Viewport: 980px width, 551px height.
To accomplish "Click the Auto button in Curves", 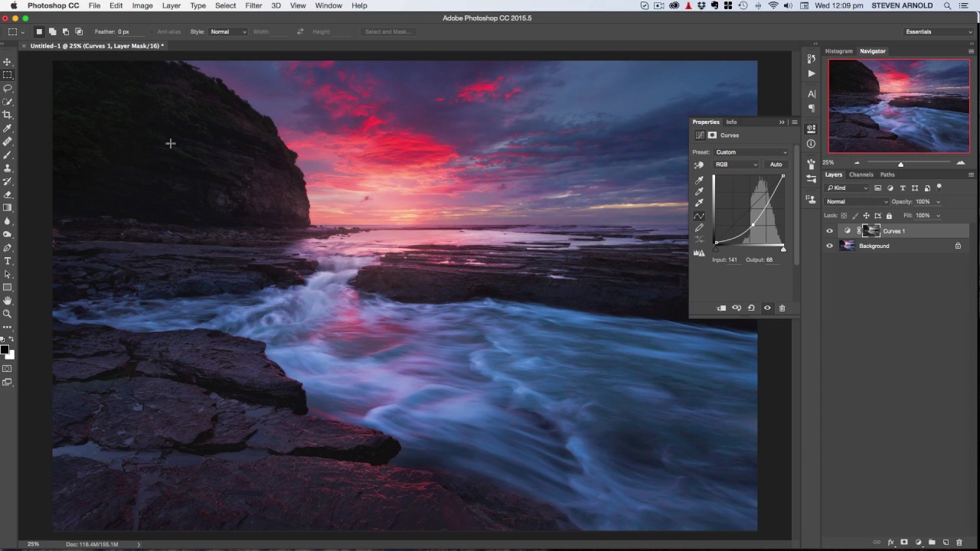I will [x=776, y=165].
